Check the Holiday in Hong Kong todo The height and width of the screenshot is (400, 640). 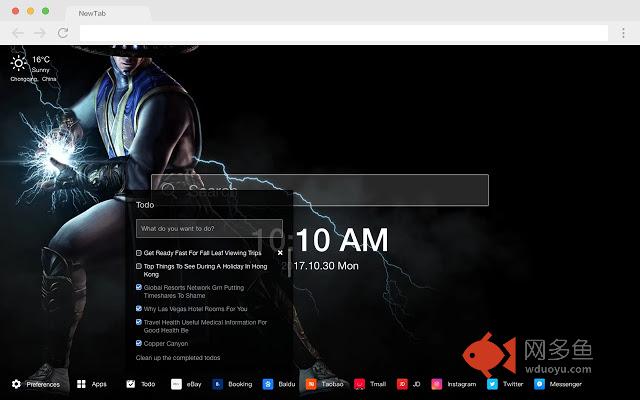(x=139, y=267)
